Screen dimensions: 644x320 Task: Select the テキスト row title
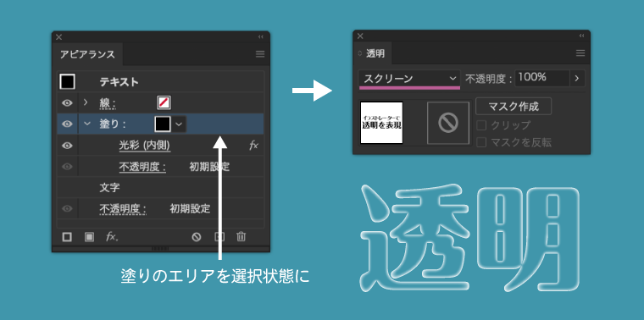tap(119, 82)
